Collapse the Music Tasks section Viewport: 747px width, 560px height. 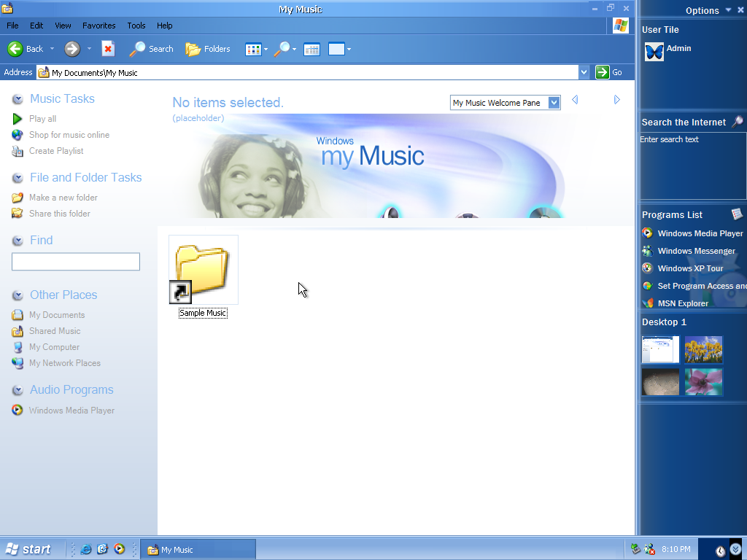click(18, 99)
